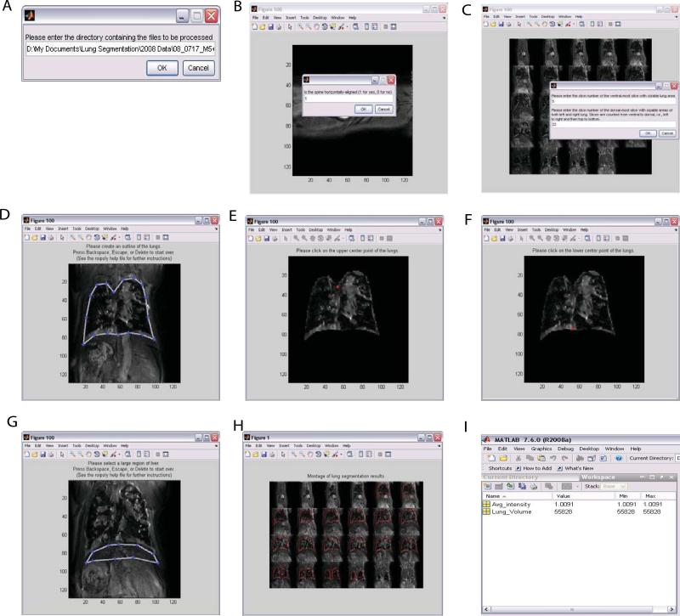Click OK in spine alignment dialog

364,110
